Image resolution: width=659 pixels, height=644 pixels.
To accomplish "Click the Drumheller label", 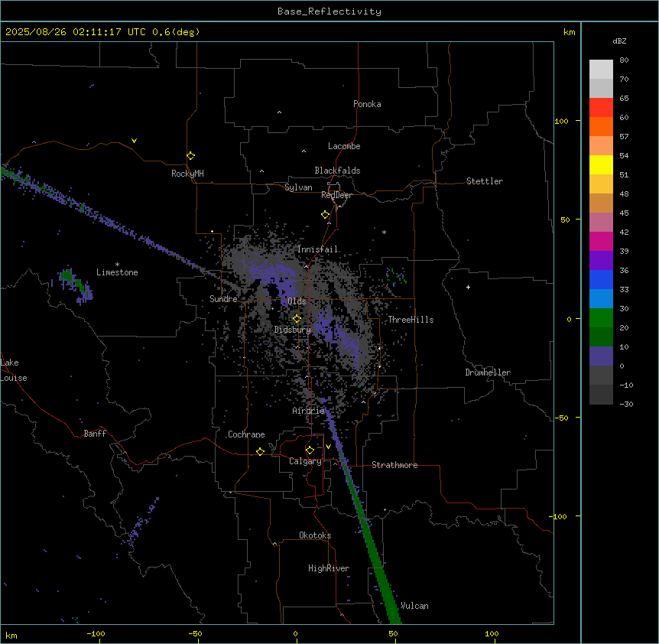I will click(x=488, y=372).
